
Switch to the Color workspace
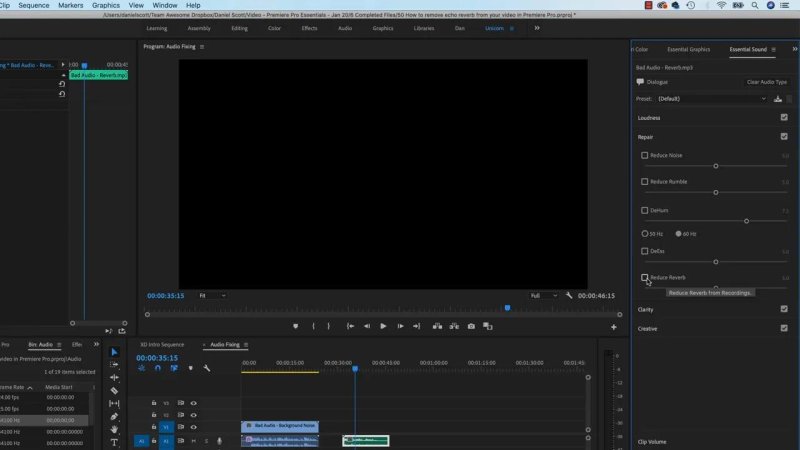[x=274, y=28]
